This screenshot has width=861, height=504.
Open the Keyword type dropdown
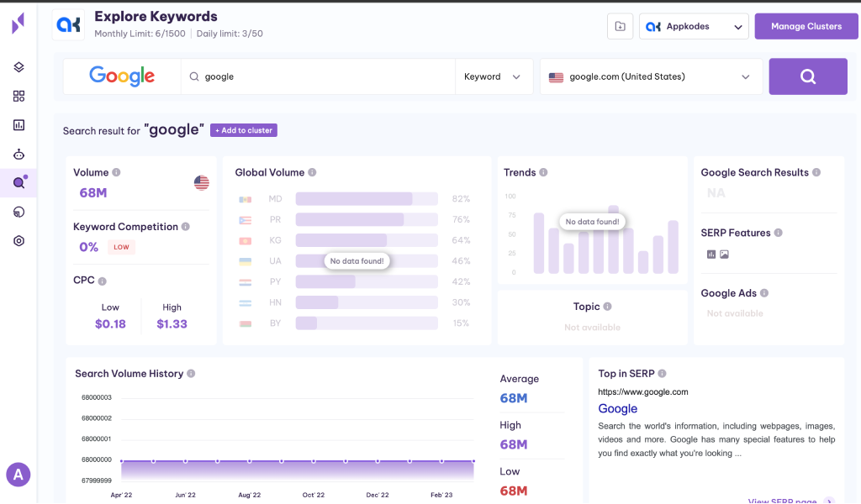pos(493,76)
